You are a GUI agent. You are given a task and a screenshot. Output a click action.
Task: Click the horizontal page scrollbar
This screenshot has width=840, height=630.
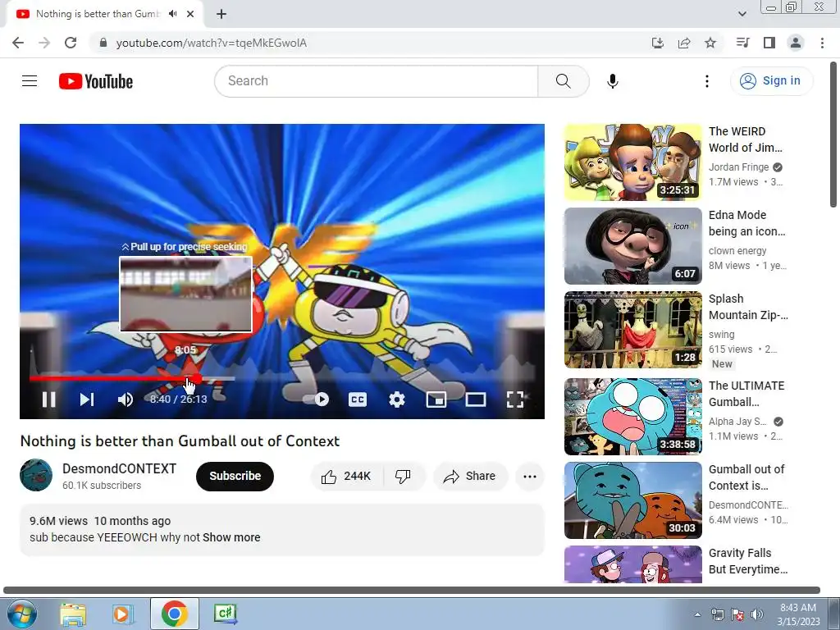pyautogui.click(x=412, y=591)
